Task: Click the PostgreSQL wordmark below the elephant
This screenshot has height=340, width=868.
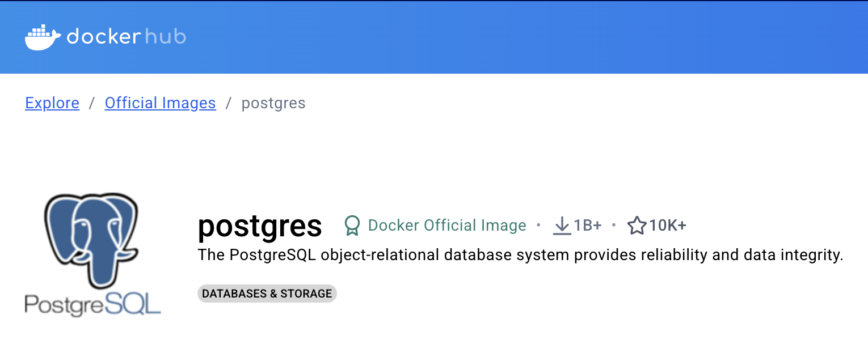Action: (x=93, y=304)
